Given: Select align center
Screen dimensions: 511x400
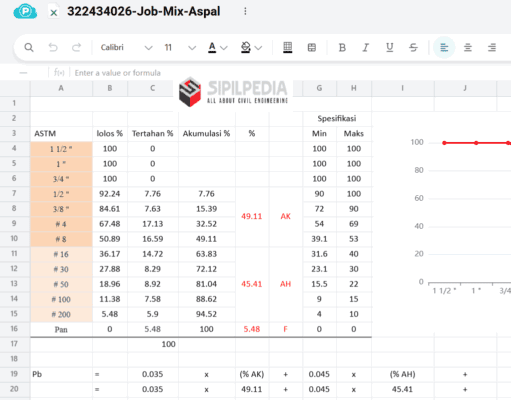Looking at the screenshot, I should (x=468, y=48).
